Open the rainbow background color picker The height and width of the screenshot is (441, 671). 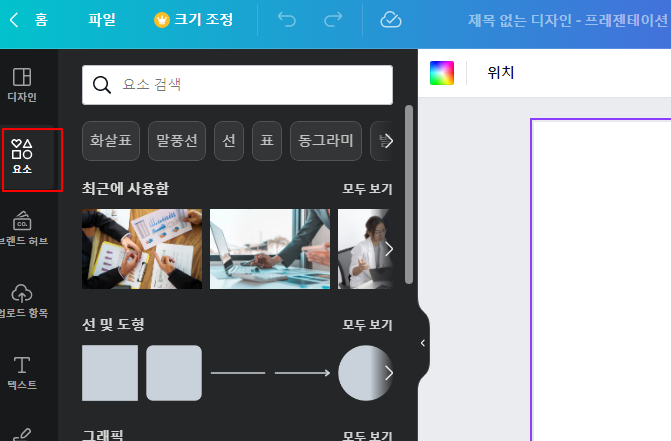coord(442,73)
